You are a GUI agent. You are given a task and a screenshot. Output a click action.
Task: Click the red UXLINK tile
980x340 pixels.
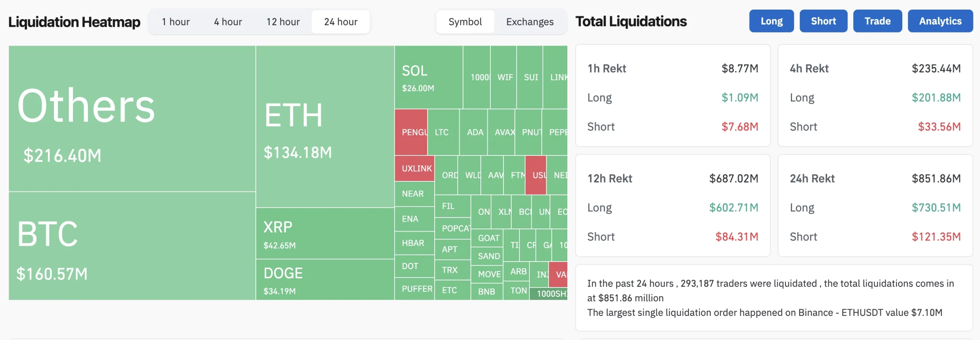click(x=415, y=168)
